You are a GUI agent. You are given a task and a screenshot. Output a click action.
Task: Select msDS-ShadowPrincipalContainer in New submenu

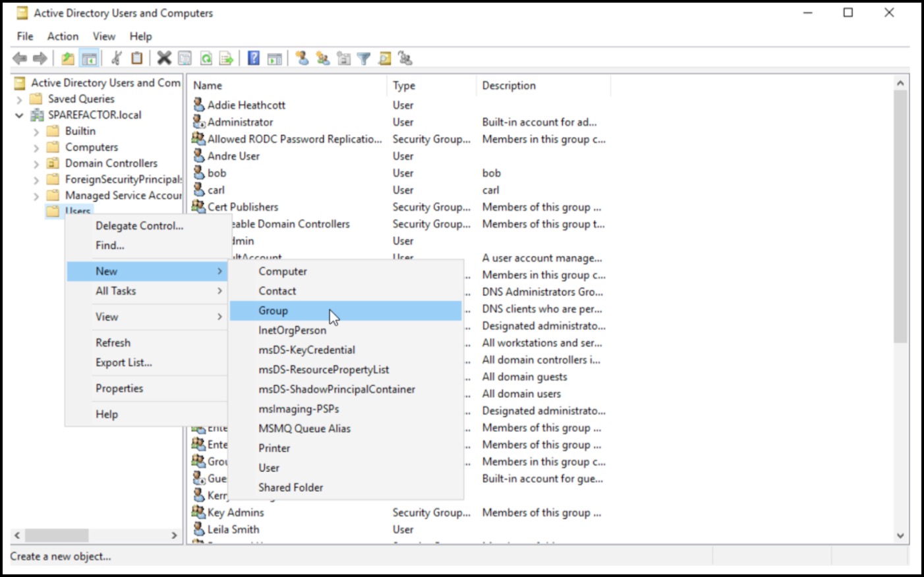pos(345,389)
